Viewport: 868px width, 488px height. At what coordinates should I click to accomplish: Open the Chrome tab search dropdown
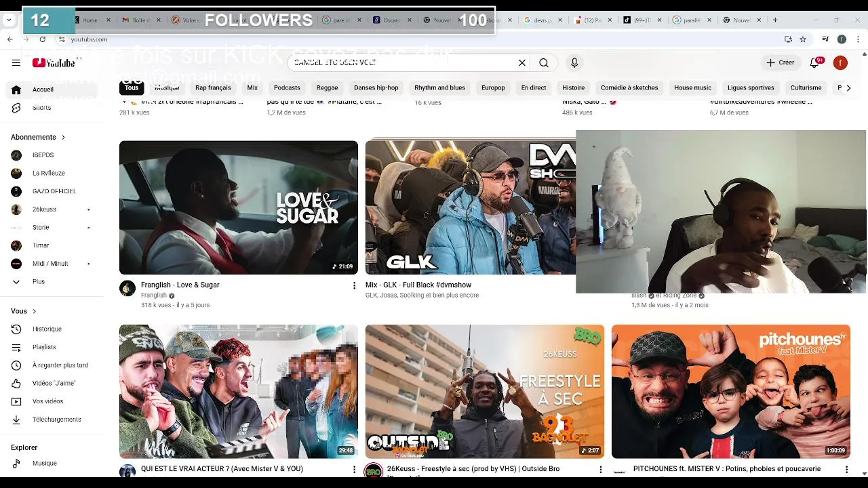point(9,20)
